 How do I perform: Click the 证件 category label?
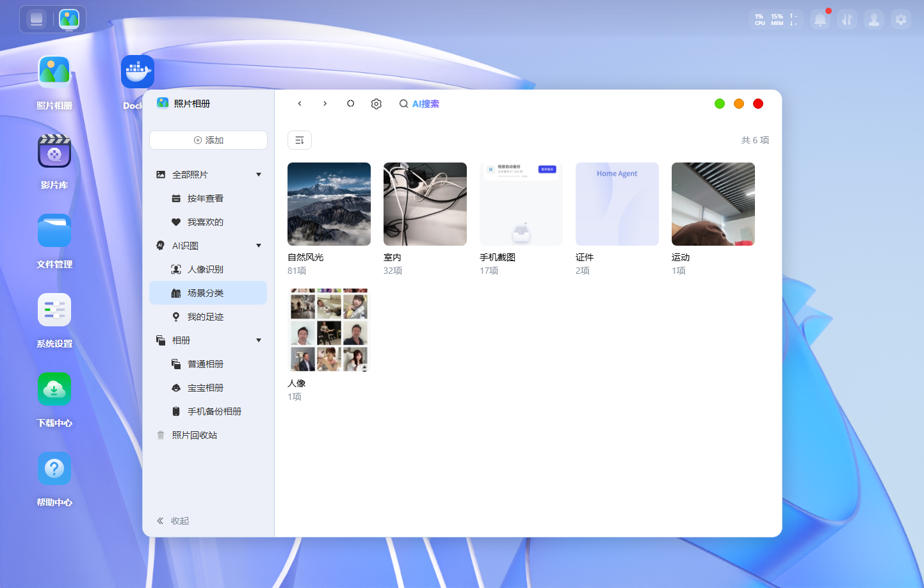585,257
